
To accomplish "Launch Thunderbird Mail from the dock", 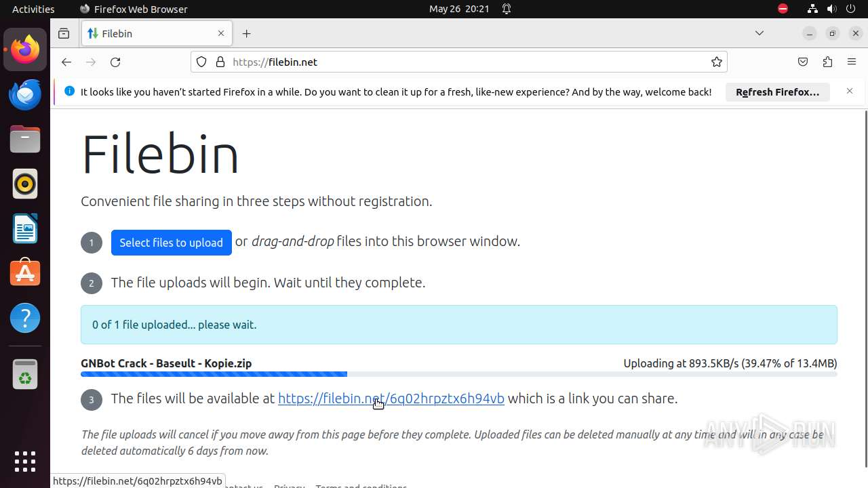I will pyautogui.click(x=25, y=94).
